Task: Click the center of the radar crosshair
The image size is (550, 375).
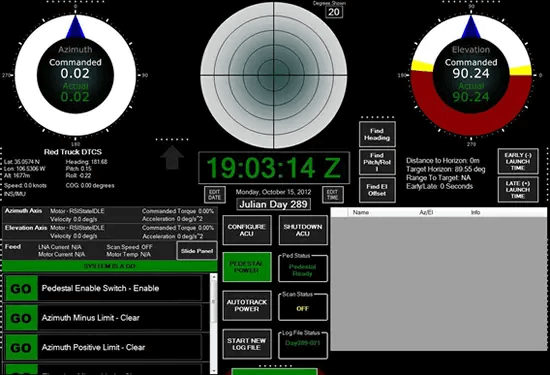Action: pyautogui.click(x=273, y=75)
